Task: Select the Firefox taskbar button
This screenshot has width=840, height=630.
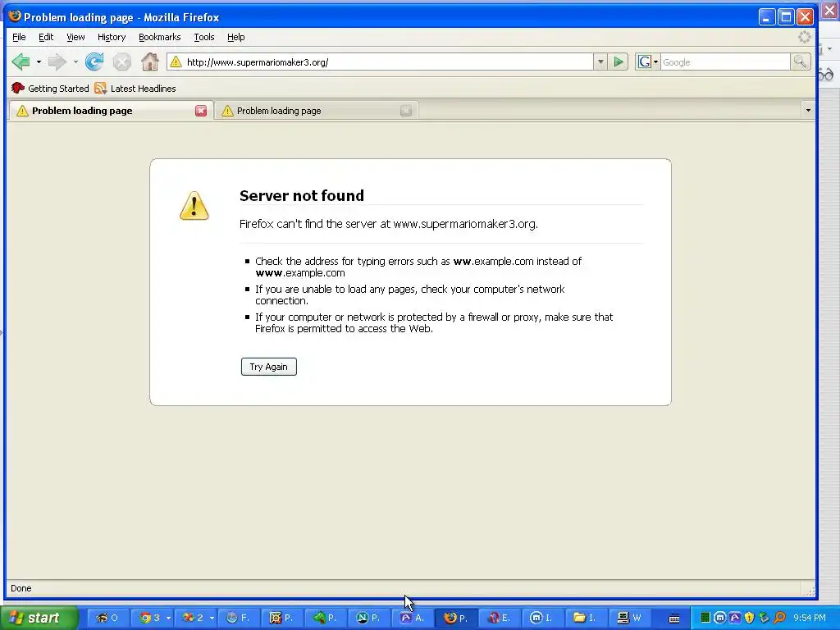Action: (457, 619)
